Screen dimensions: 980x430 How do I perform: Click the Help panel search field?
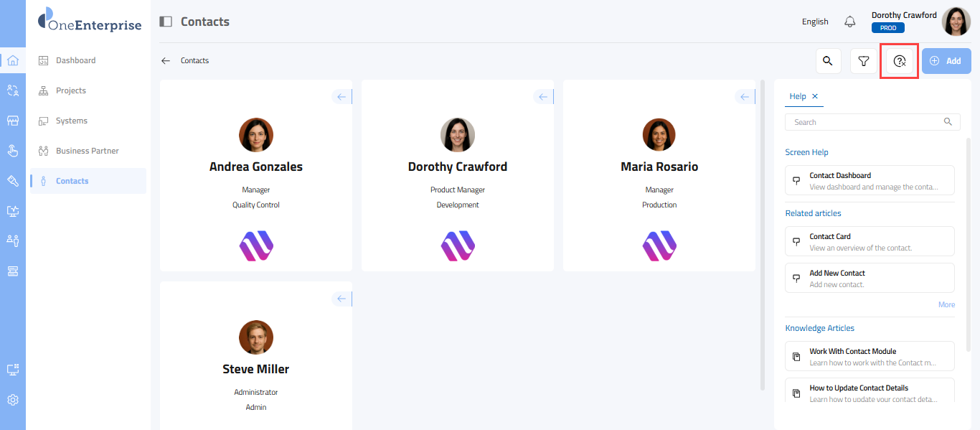867,122
